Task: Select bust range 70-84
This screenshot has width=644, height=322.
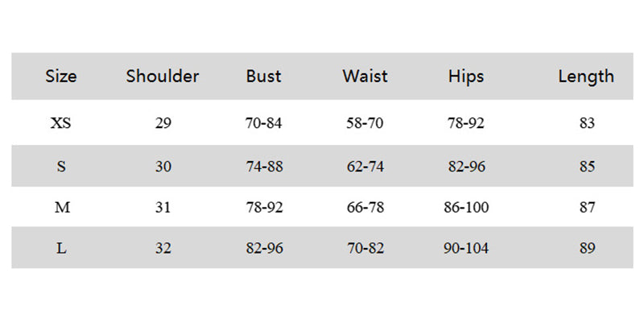Action: pos(264,124)
